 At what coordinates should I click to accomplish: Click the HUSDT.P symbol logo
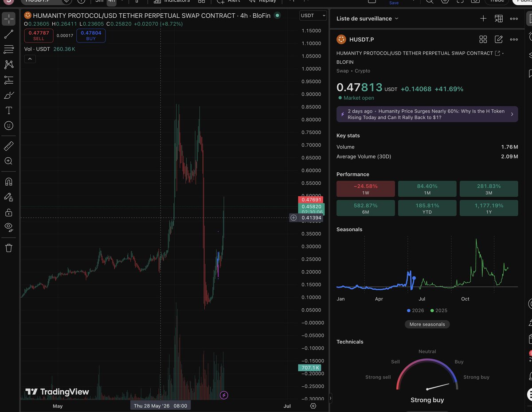[x=341, y=39]
